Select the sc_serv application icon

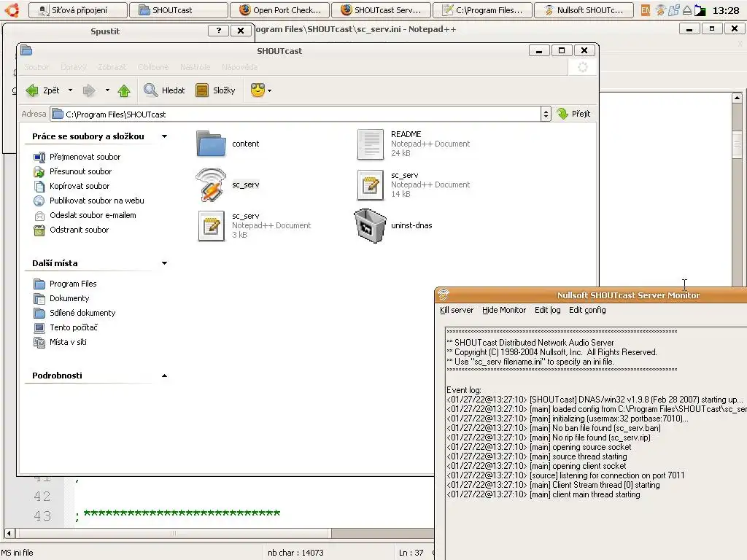click(211, 184)
